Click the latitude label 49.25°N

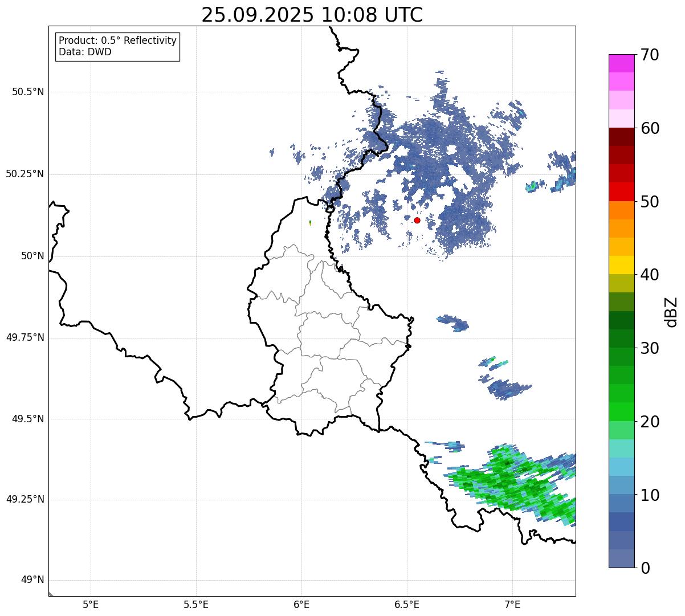click(25, 500)
